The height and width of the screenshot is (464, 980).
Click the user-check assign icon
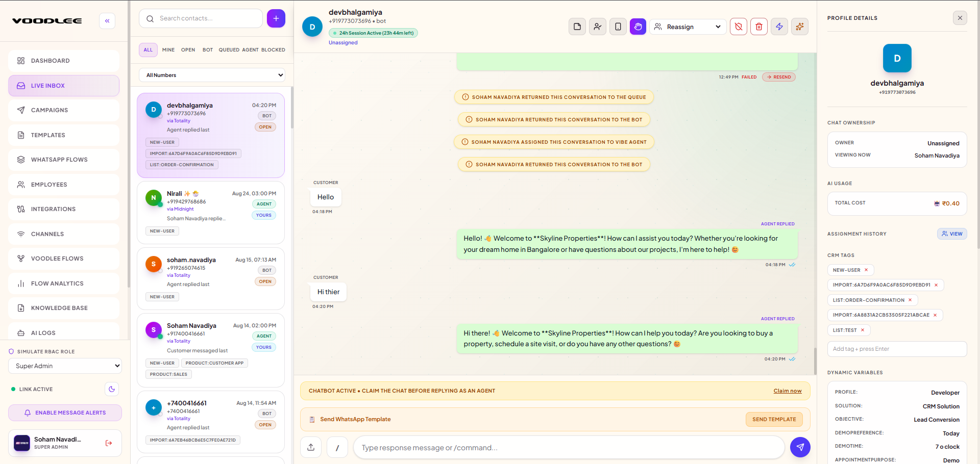click(x=598, y=27)
